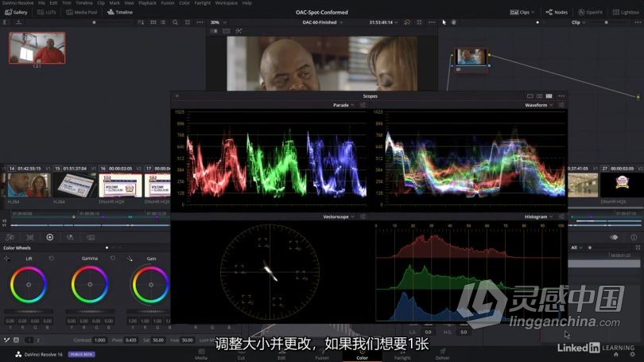
Task: Open the Waveform scope type dropdown
Action: click(x=538, y=105)
